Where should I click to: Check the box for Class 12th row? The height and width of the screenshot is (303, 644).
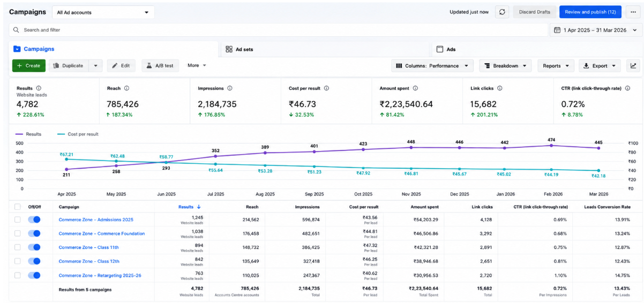point(18,261)
